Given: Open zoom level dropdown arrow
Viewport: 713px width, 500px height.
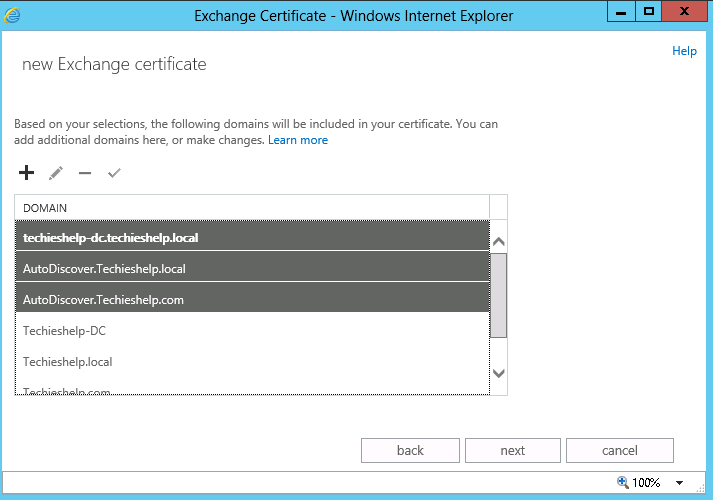Looking at the screenshot, I should coord(679,483).
